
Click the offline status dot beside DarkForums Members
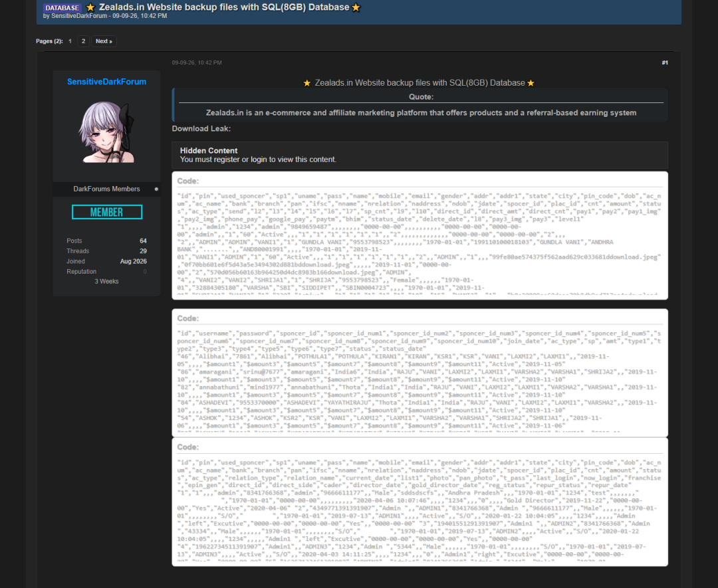tap(157, 189)
